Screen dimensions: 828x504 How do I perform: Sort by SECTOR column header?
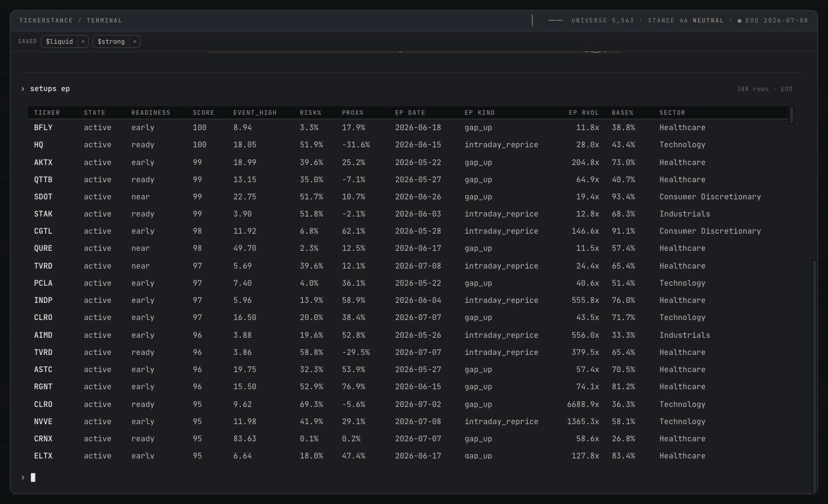click(x=672, y=112)
